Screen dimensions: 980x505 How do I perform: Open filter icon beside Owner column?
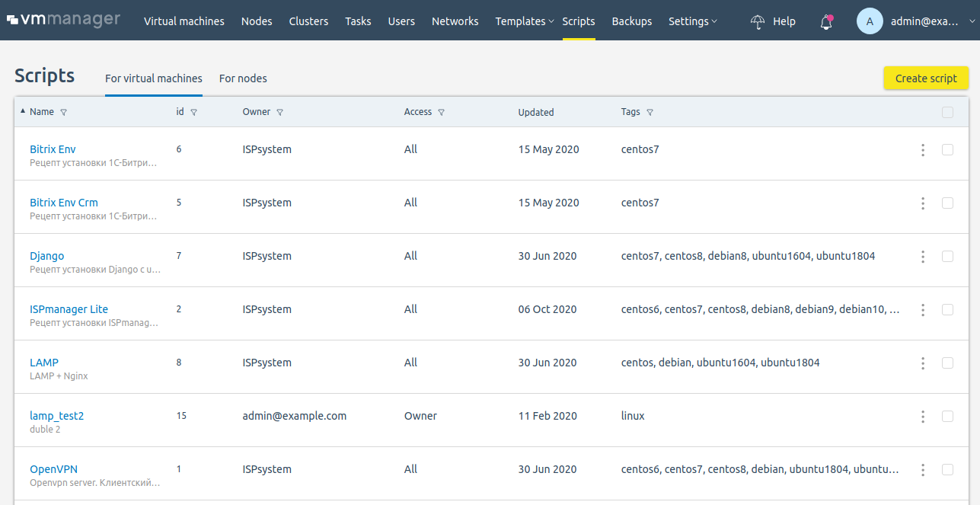click(x=279, y=112)
